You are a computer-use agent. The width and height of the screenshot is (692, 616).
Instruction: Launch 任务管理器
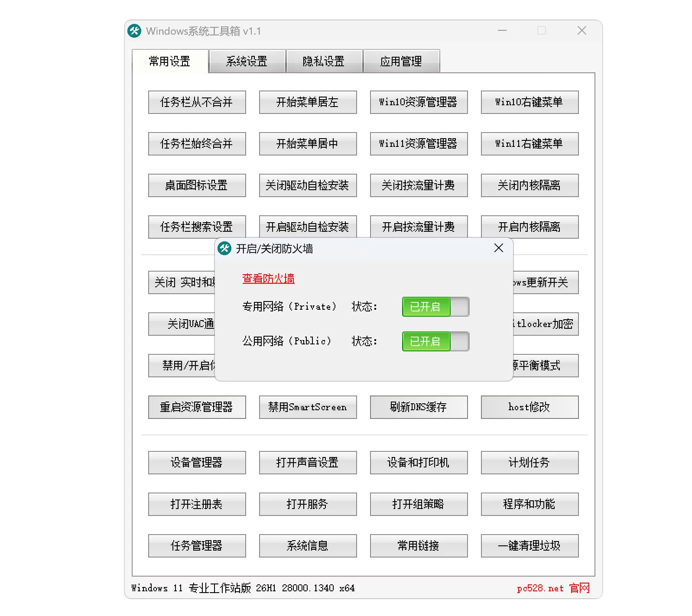pos(197,546)
